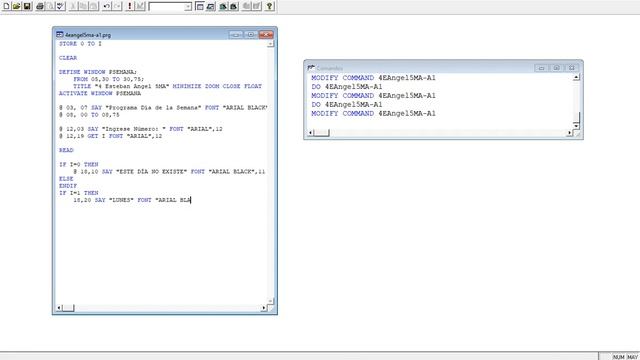Click scroll-down arrow in the Command window
The height and width of the screenshot is (360, 640).
pyautogui.click(x=576, y=126)
